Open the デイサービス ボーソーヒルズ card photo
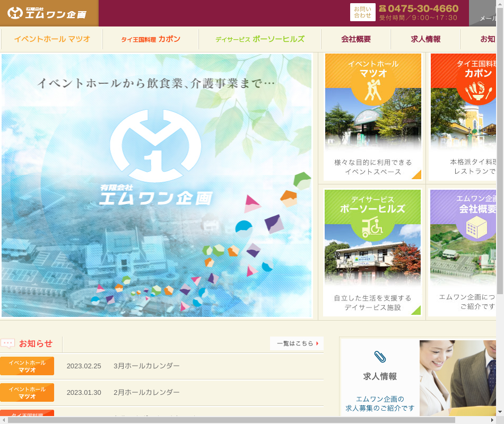Image resolution: width=504 pixels, height=424 pixels. pos(372,255)
